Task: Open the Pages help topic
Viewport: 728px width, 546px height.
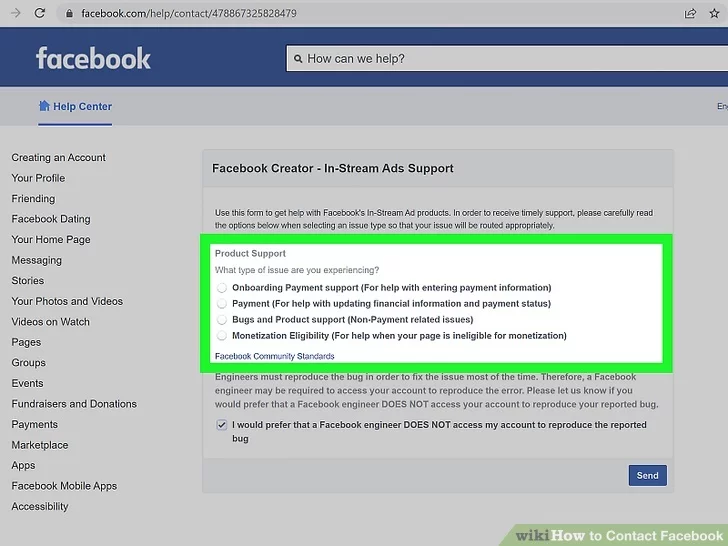Action: (26, 343)
